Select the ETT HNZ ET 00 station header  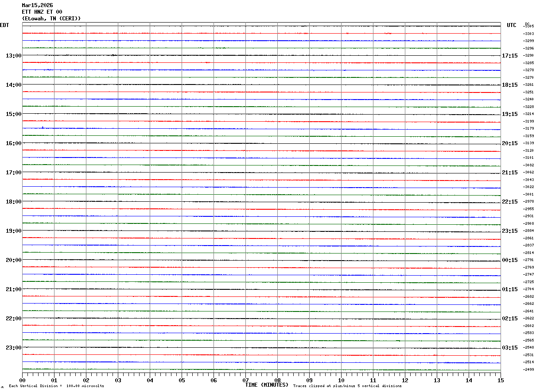tap(42, 12)
